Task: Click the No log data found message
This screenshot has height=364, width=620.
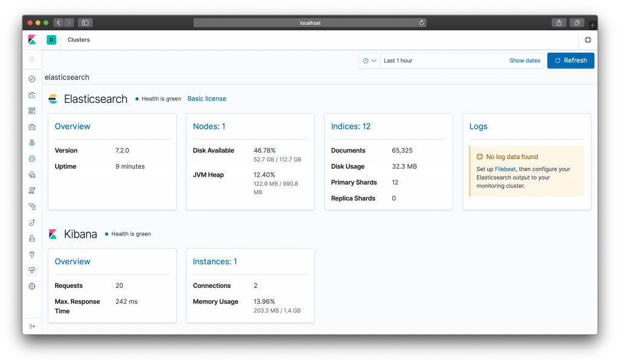Action: (512, 157)
